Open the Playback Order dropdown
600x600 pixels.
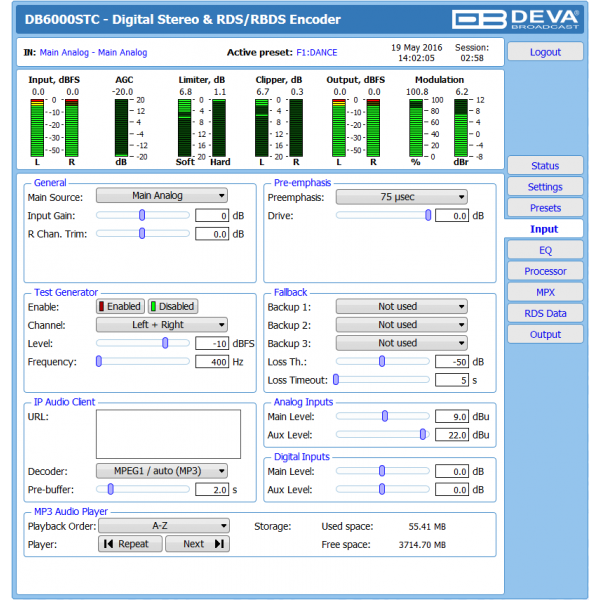coord(164,526)
